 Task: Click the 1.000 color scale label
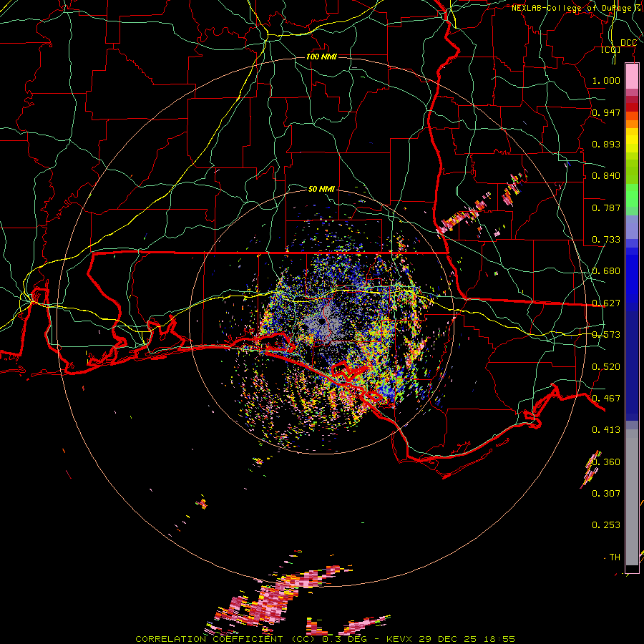606,80
